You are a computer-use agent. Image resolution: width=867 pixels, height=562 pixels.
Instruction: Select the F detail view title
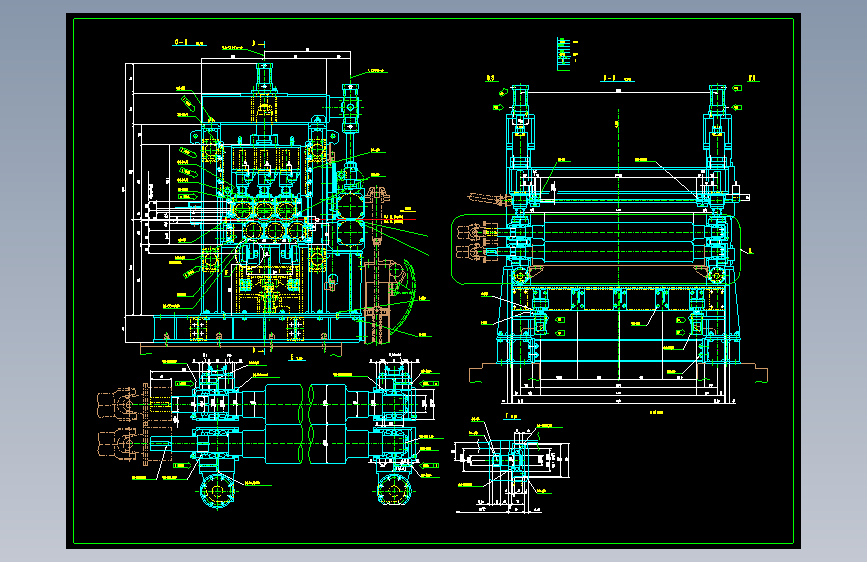point(511,416)
